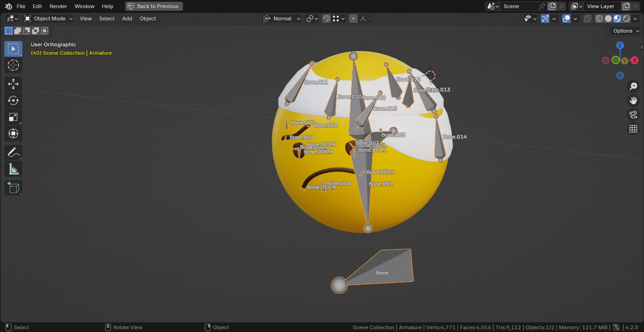Select the Select Box tool
This screenshot has height=332, width=644.
tap(13, 49)
